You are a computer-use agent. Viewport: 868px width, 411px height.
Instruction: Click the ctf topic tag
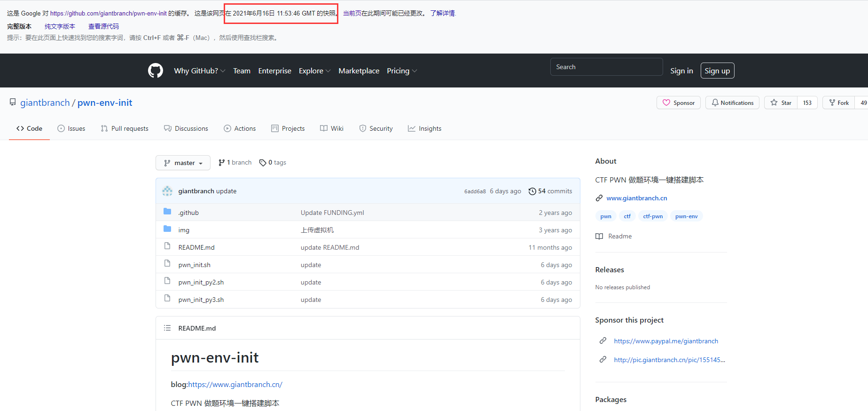[x=627, y=216]
